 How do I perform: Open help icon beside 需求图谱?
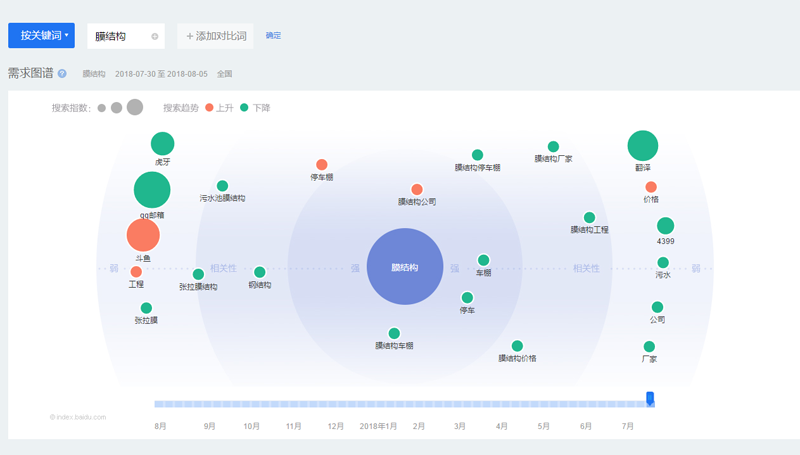pyautogui.click(x=62, y=74)
